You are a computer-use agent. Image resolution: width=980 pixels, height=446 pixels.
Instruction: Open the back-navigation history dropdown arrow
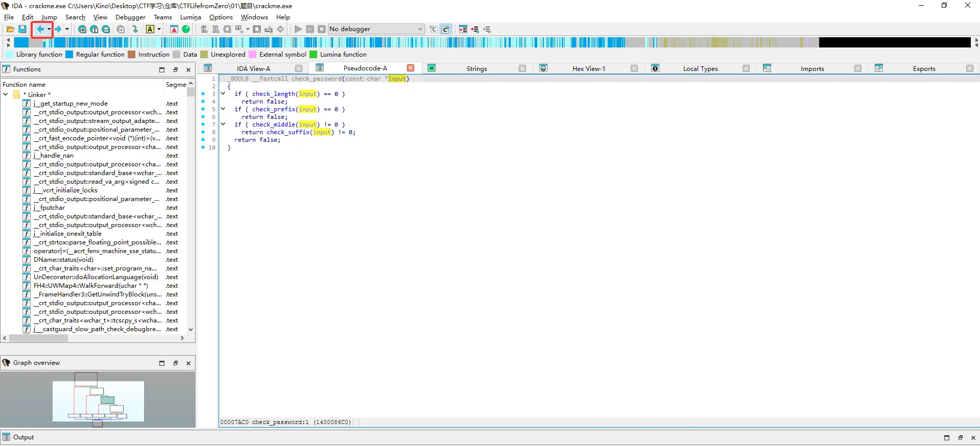[49, 29]
